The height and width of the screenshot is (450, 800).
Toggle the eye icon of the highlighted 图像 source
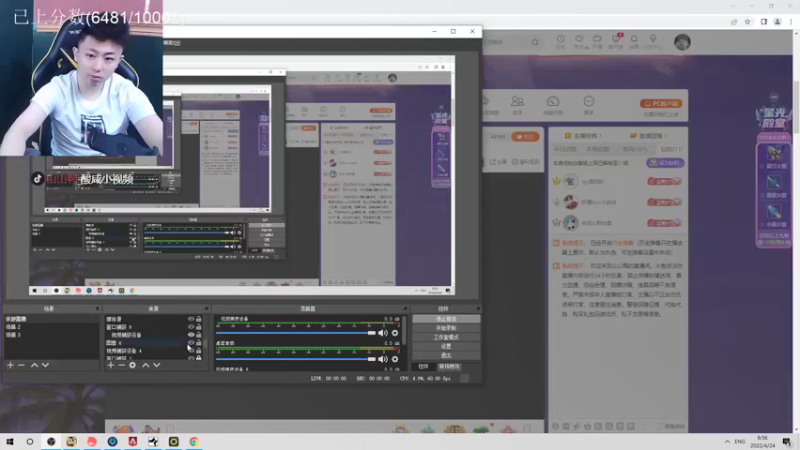pyautogui.click(x=191, y=343)
